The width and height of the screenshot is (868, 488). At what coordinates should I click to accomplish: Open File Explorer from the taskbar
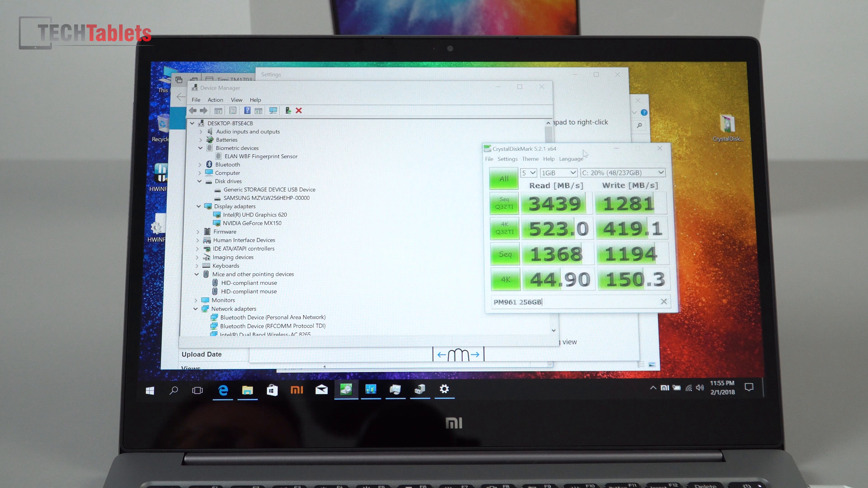click(x=247, y=390)
